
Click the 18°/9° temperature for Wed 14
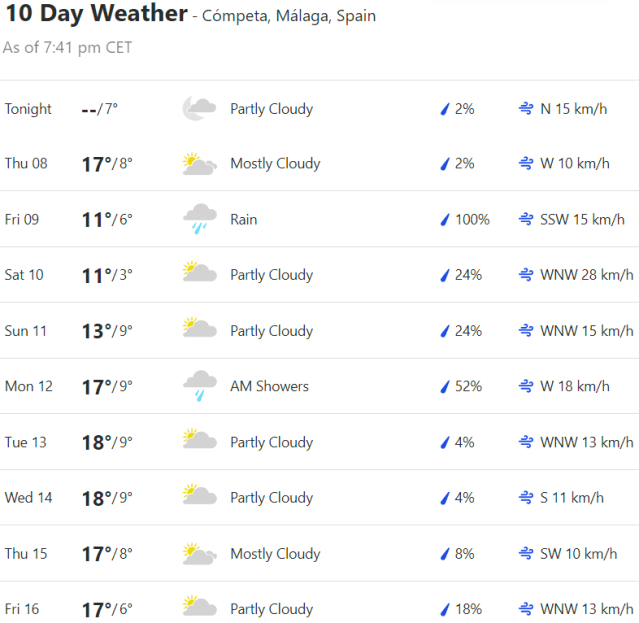[x=107, y=498]
